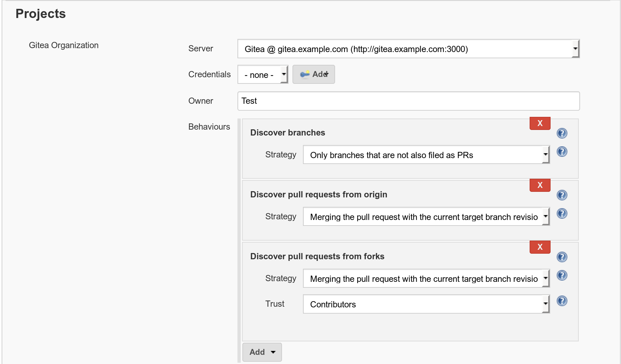Screen dimensions: 621x364
Task: Open Strategy dropdown for pull requests from forks
Action: pos(426,279)
